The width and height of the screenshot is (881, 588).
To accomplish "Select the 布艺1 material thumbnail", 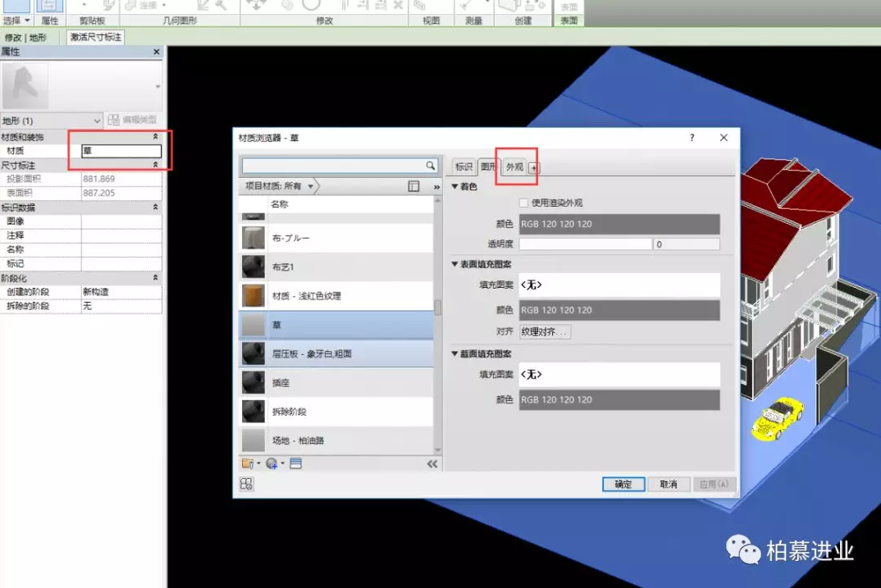I will tap(253, 267).
